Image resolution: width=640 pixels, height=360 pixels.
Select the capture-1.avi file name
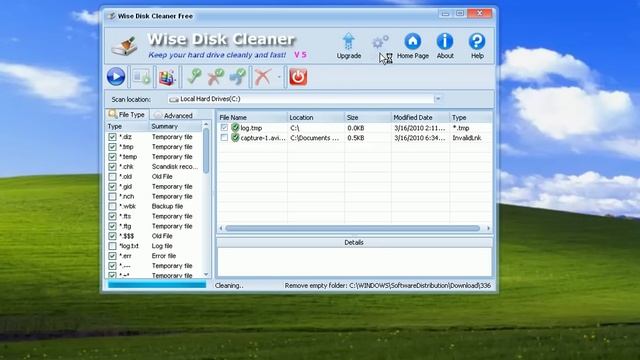pos(263,138)
